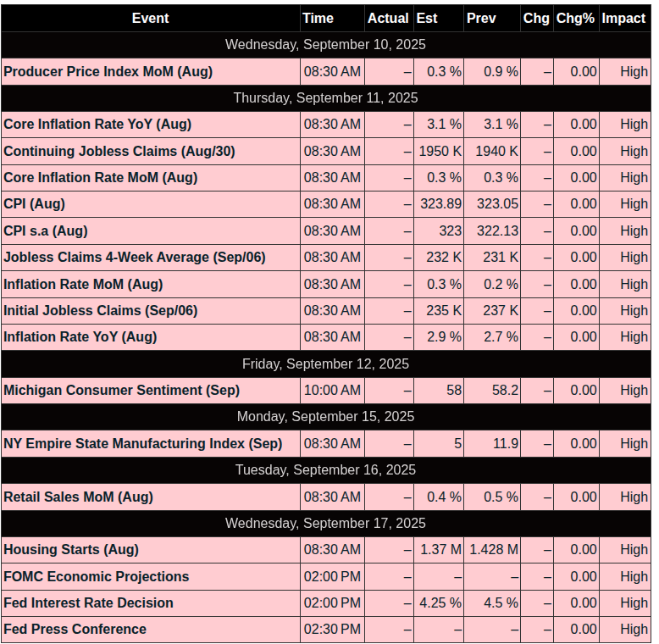Open Housing Starts (Aug) event
The width and height of the screenshot is (659, 644).
point(71,550)
